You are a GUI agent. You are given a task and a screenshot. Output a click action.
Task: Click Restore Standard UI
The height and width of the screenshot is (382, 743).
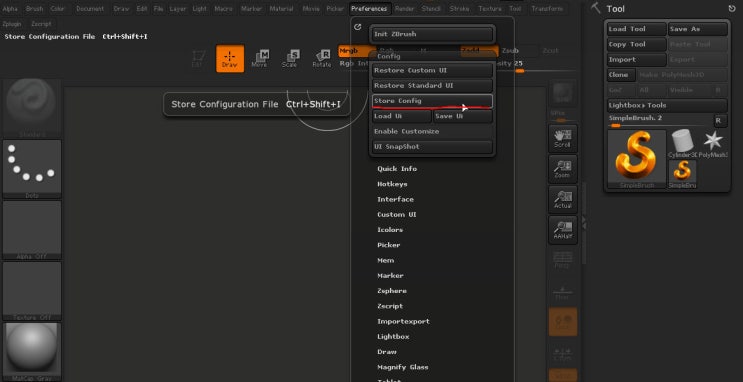click(432, 86)
